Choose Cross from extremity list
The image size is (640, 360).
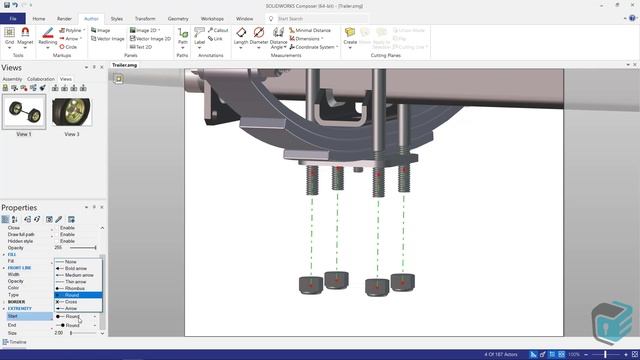pyautogui.click(x=78, y=302)
